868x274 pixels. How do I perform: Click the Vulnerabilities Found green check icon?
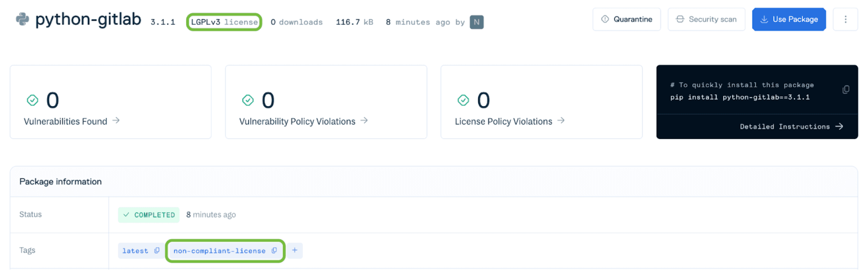coord(32,100)
